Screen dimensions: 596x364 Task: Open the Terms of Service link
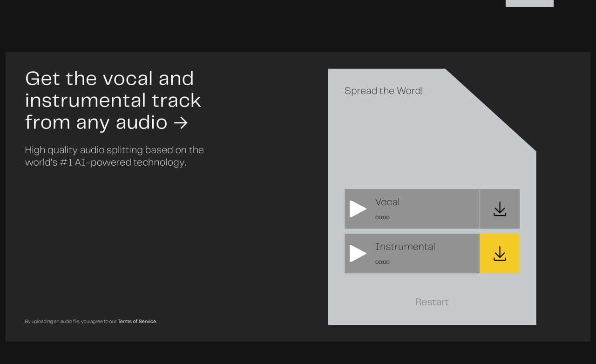tap(137, 321)
